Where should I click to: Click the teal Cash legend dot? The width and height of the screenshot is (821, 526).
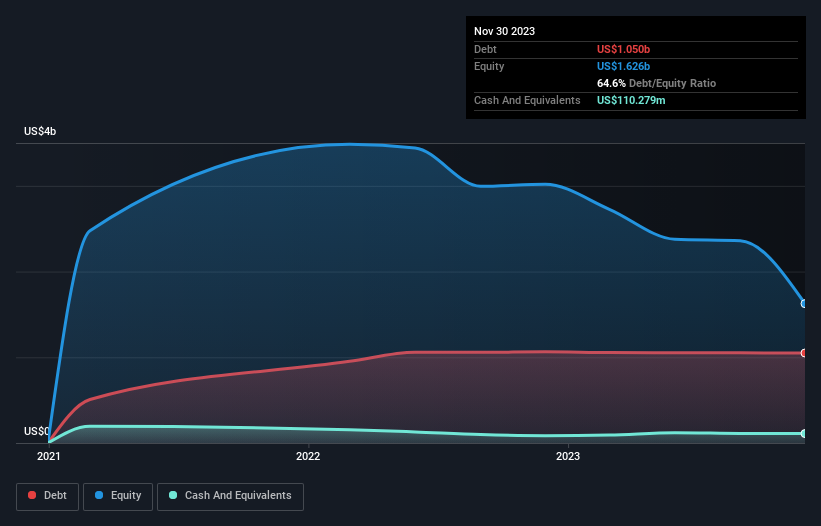(x=173, y=495)
